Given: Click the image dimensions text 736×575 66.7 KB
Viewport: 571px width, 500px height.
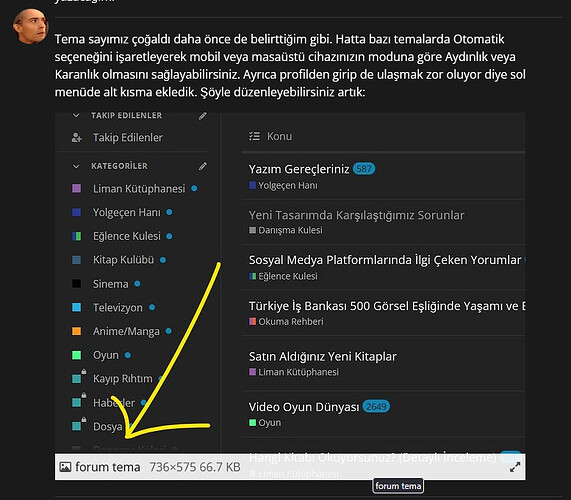Looking at the screenshot, I should [195, 467].
